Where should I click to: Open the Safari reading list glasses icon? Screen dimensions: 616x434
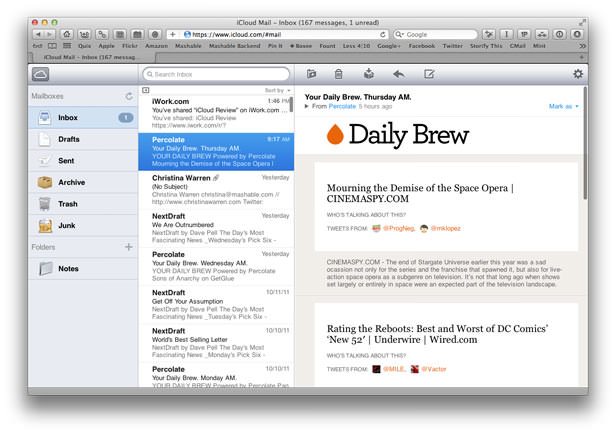click(x=38, y=46)
